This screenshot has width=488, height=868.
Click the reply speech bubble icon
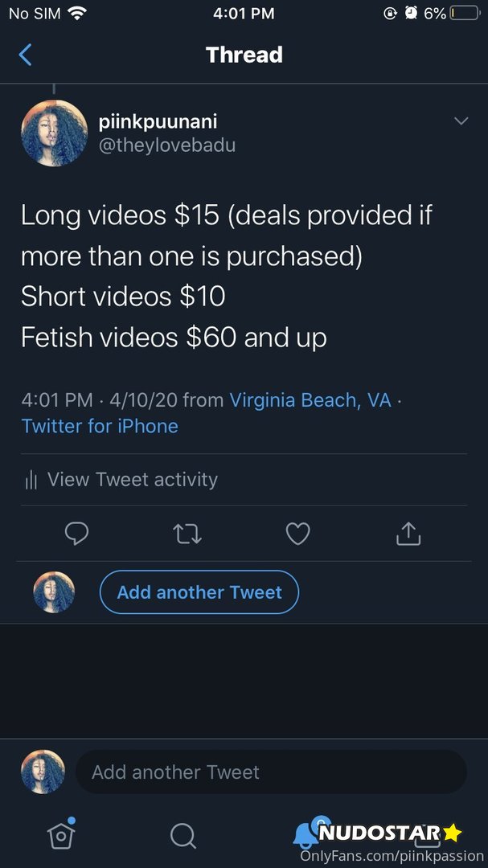pyautogui.click(x=76, y=533)
